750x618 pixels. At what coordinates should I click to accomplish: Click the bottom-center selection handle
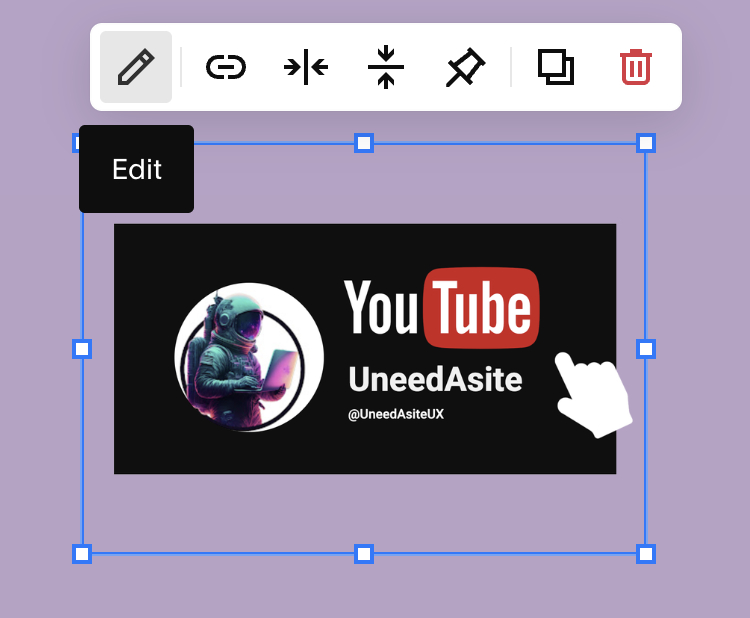[364, 554]
